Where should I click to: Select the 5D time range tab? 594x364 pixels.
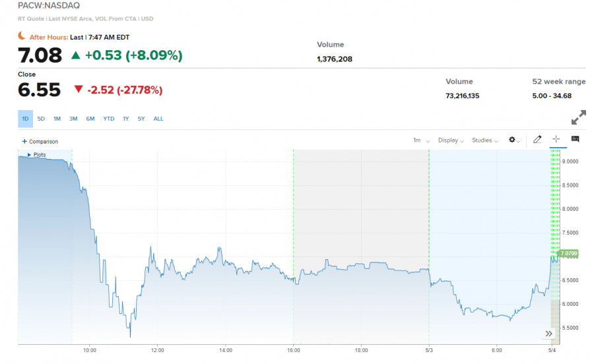click(x=41, y=119)
